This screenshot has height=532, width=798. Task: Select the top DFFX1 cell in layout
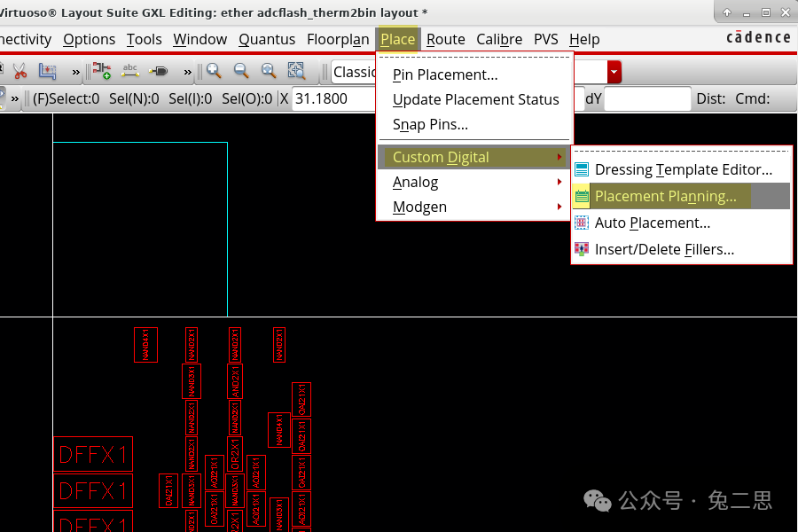92,454
